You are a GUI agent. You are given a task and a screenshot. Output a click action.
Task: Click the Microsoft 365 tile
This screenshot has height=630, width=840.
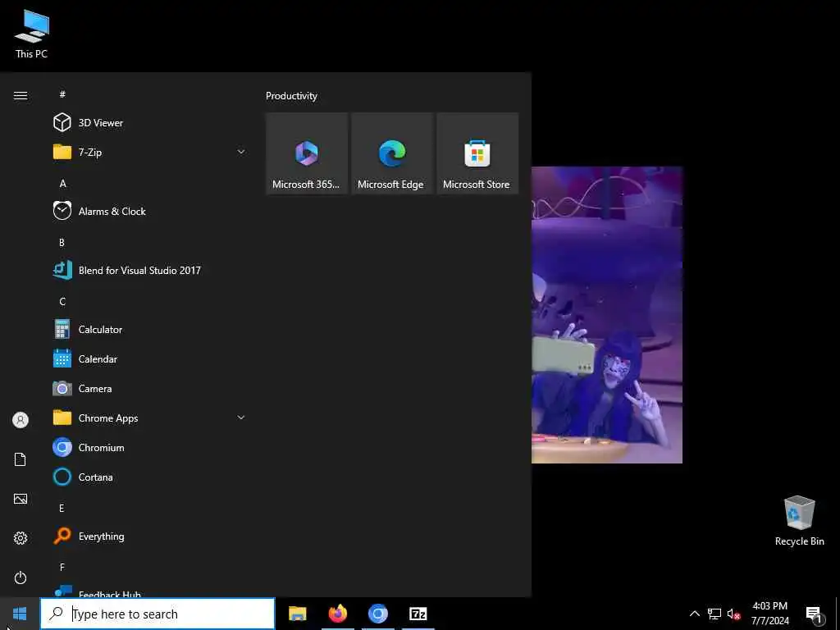307,153
